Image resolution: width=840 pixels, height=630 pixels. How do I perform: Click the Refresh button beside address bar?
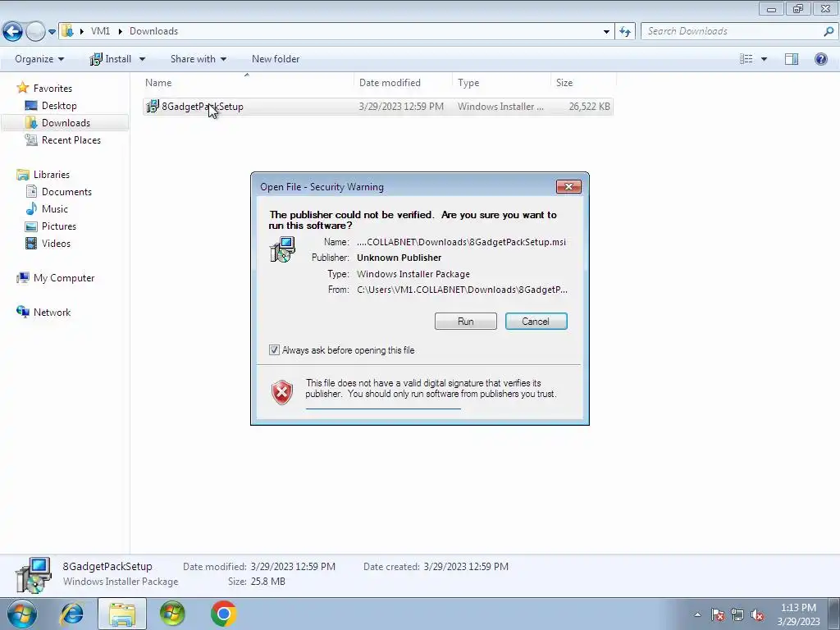625,32
